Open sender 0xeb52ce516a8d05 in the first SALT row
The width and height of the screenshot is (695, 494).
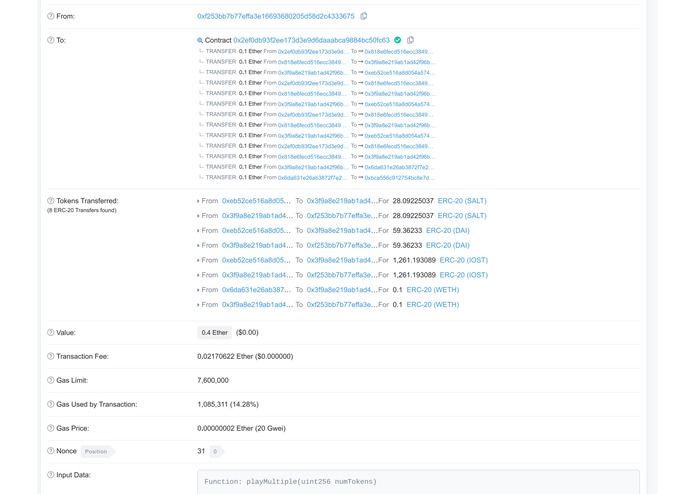click(256, 201)
